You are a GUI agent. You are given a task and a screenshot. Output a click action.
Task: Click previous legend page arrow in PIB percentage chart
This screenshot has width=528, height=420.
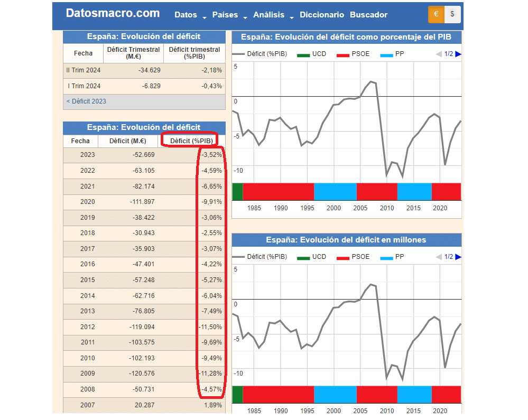[438, 54]
